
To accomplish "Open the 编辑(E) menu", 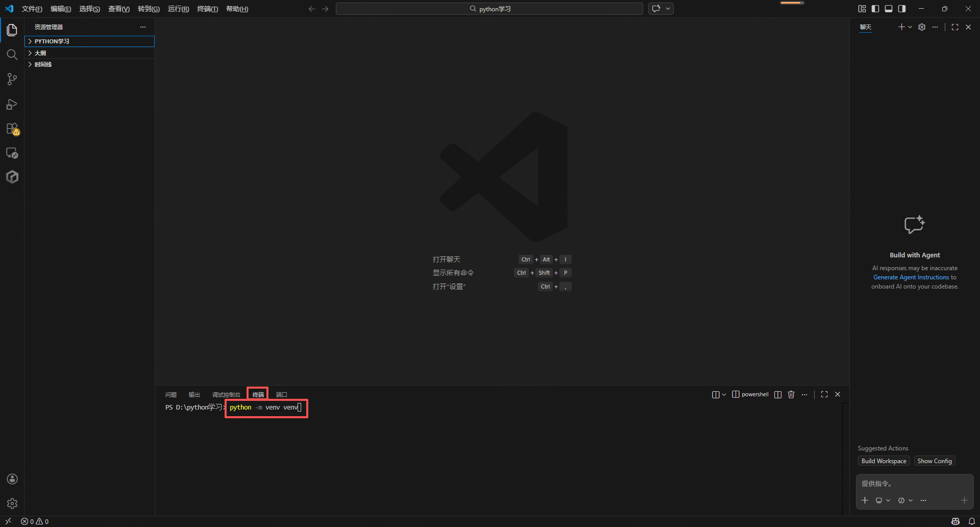I will (61, 9).
